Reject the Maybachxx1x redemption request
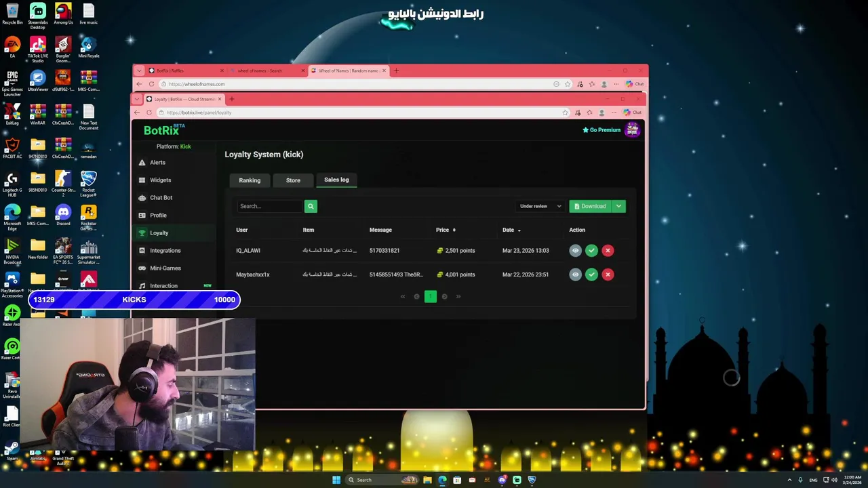 point(608,274)
